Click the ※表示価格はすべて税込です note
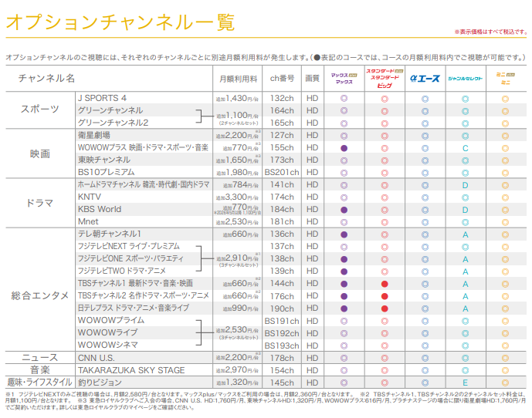The width and height of the screenshot is (532, 418). pyautogui.click(x=490, y=32)
